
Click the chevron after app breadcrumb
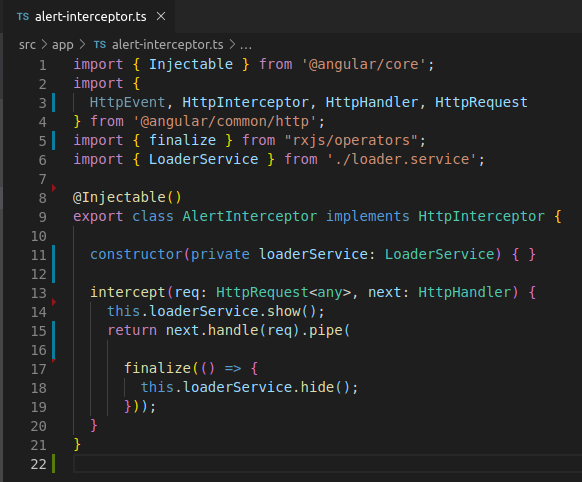pyautogui.click(x=82, y=45)
